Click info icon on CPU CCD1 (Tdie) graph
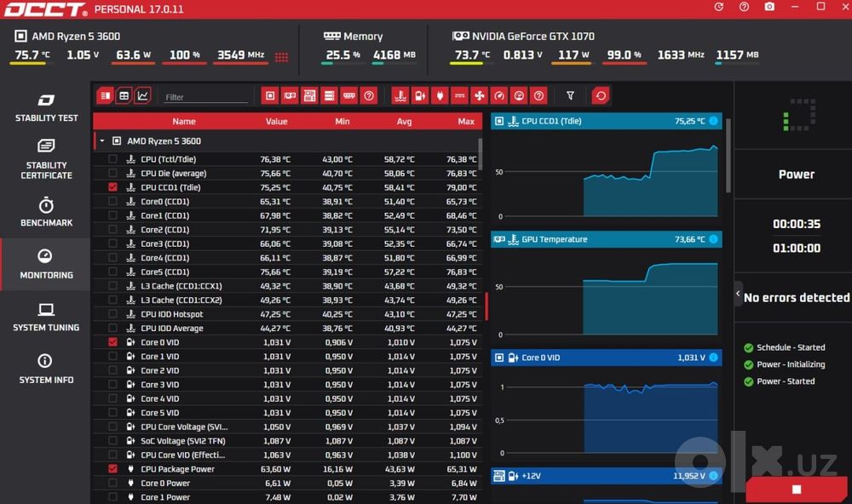852x504 pixels. pyautogui.click(x=713, y=121)
